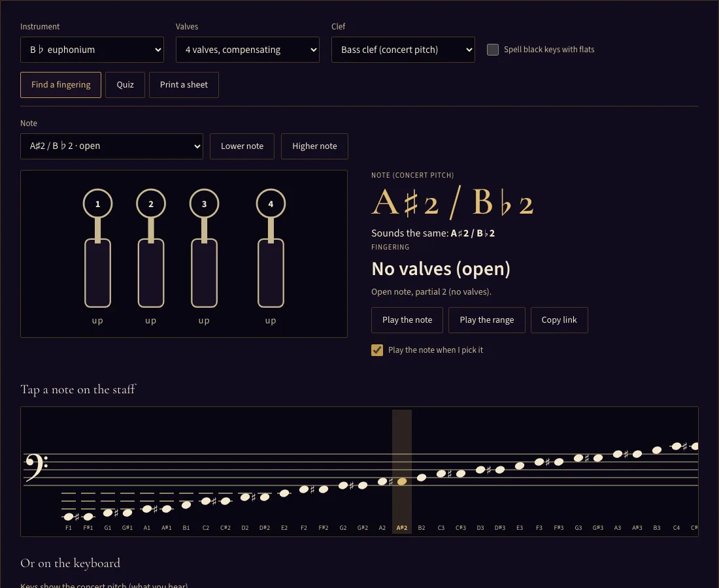719x588 pixels.
Task: Tap the E3 note on the staff
Action: [520, 466]
